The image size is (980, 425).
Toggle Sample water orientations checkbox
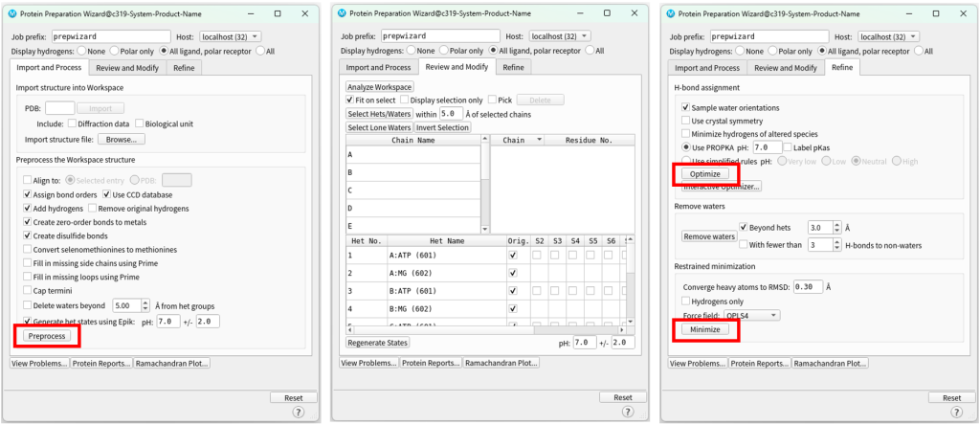pos(686,108)
